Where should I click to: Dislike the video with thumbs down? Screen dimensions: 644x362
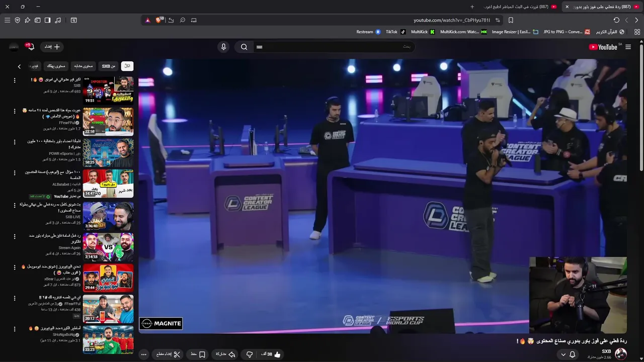click(x=249, y=354)
